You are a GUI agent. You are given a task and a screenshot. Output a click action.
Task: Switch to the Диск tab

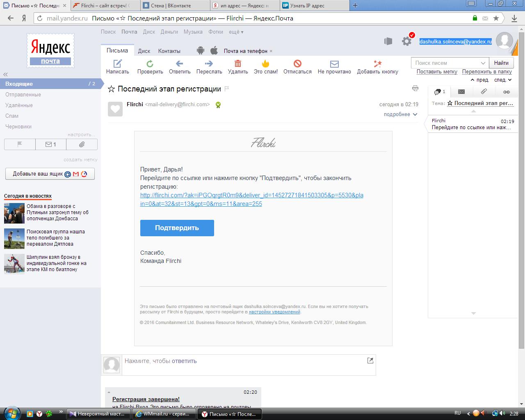point(144,51)
